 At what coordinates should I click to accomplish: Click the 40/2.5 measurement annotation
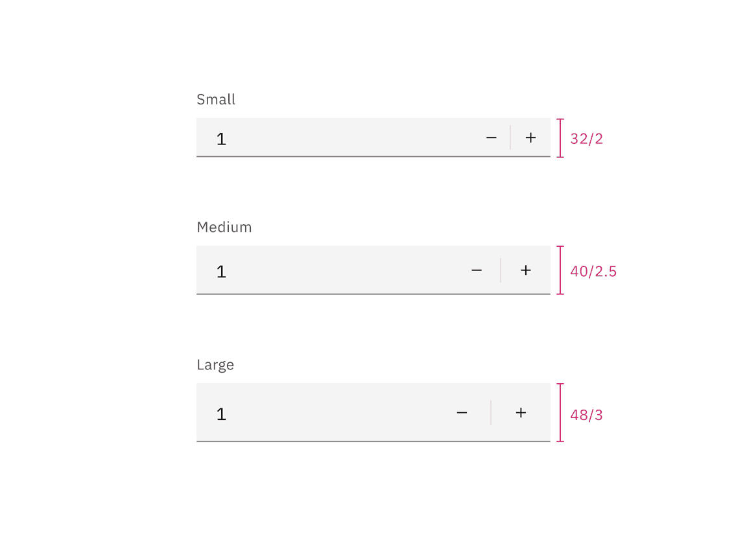point(593,271)
